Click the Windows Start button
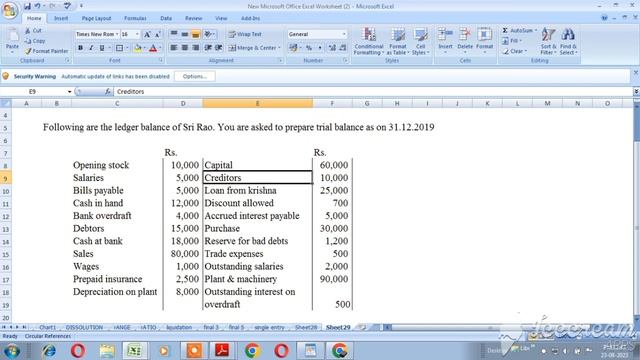The image size is (640, 360). click(x=11, y=351)
